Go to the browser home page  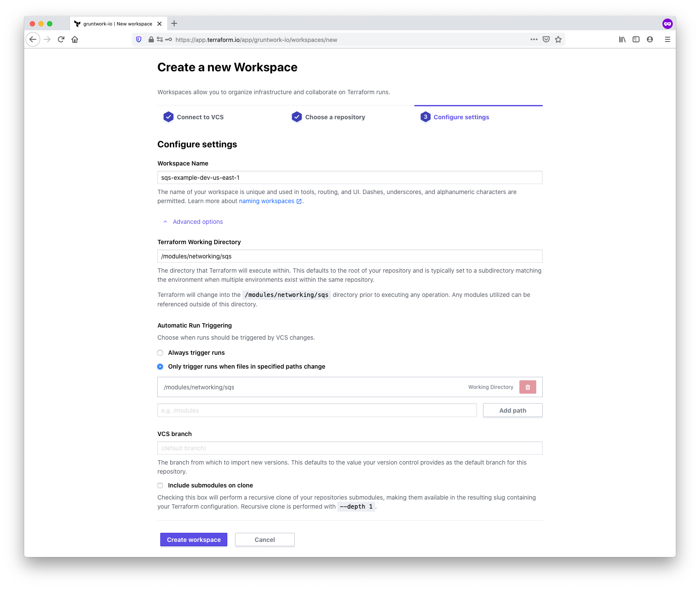click(x=75, y=39)
